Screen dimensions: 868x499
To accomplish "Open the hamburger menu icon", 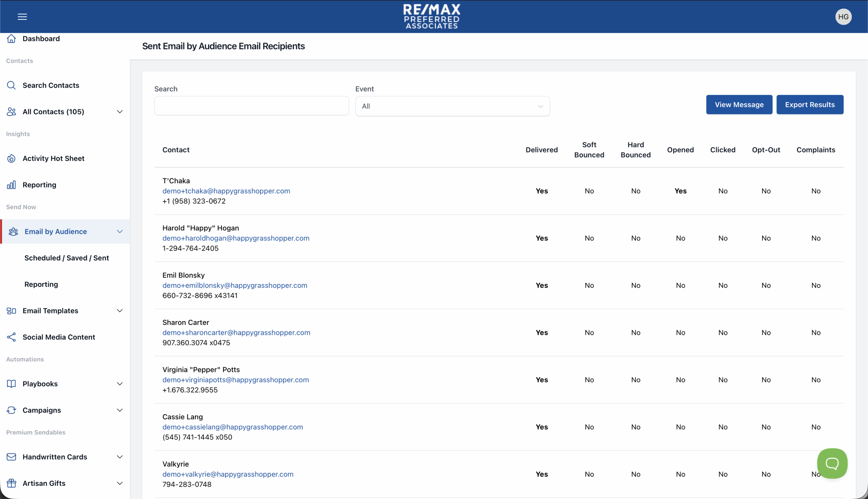I will click(22, 17).
